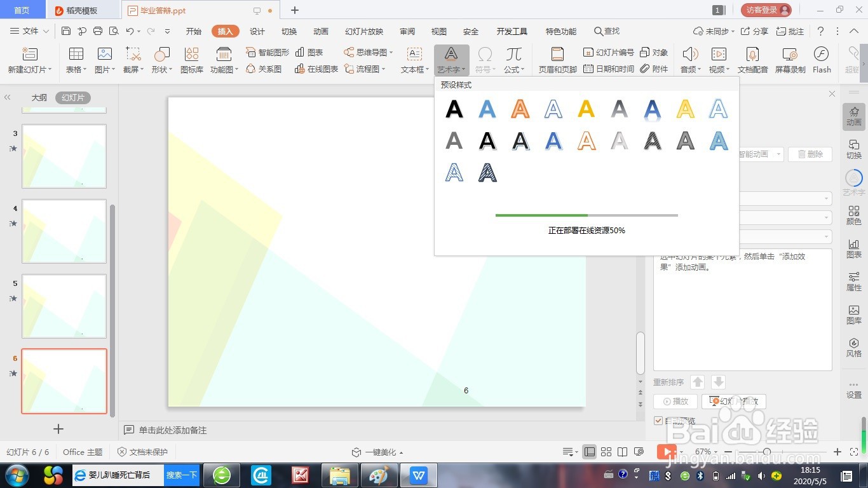Insert 智能图形 smart graphic
The height and width of the screenshot is (488, 868).
(x=268, y=53)
